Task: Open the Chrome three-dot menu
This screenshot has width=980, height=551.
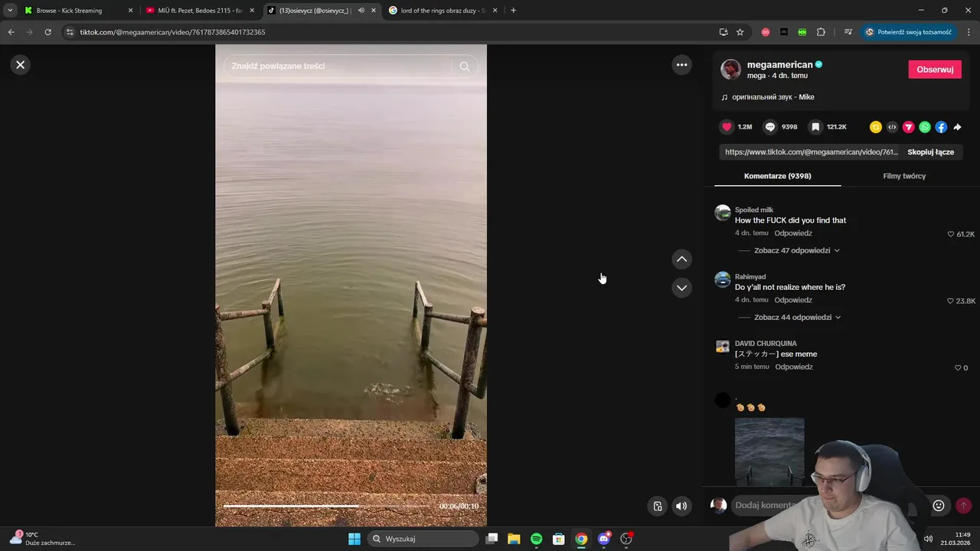Action: [x=969, y=32]
